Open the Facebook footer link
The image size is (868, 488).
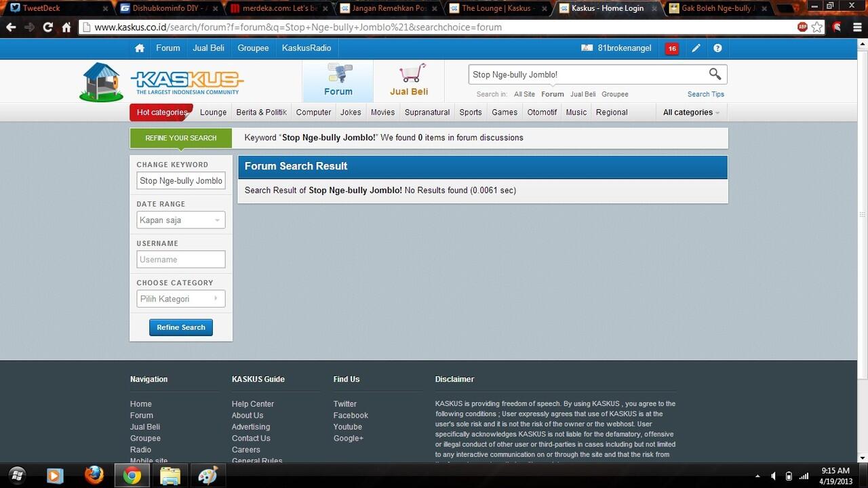tap(351, 415)
